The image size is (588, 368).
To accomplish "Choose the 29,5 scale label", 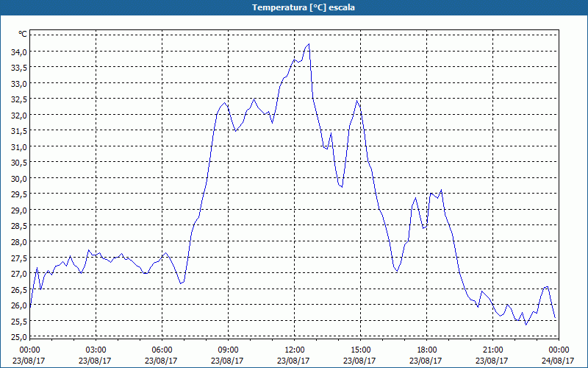I will [x=19, y=194].
